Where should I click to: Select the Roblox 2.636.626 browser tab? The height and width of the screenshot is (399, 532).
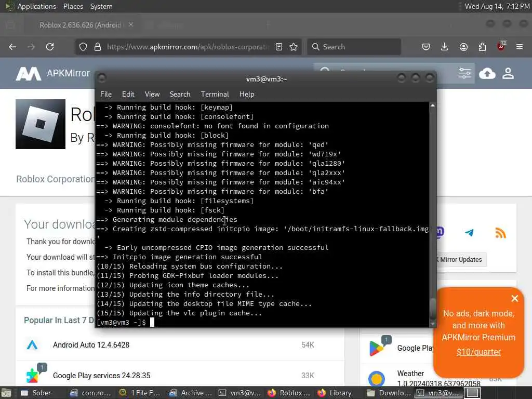(x=81, y=25)
